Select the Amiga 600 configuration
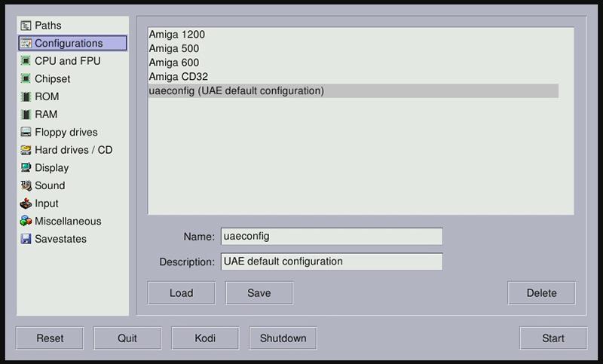The width and height of the screenshot is (603, 364). (354, 63)
